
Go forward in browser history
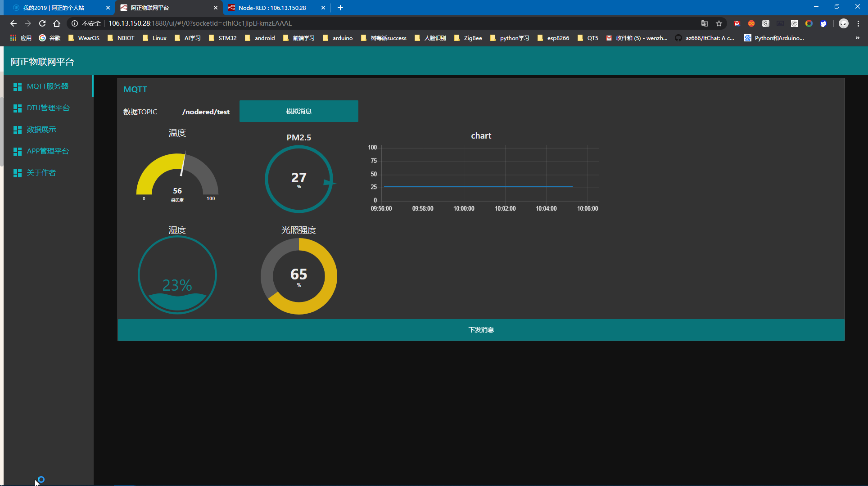28,23
